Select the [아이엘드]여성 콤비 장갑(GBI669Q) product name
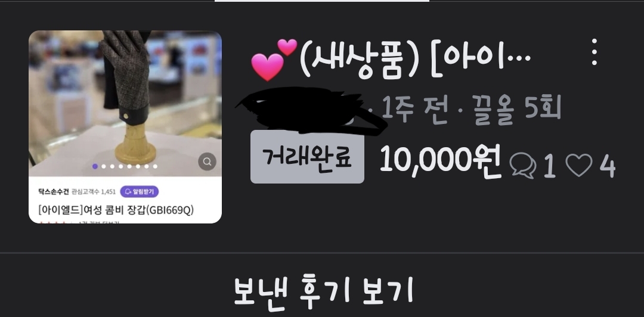 coord(116,210)
